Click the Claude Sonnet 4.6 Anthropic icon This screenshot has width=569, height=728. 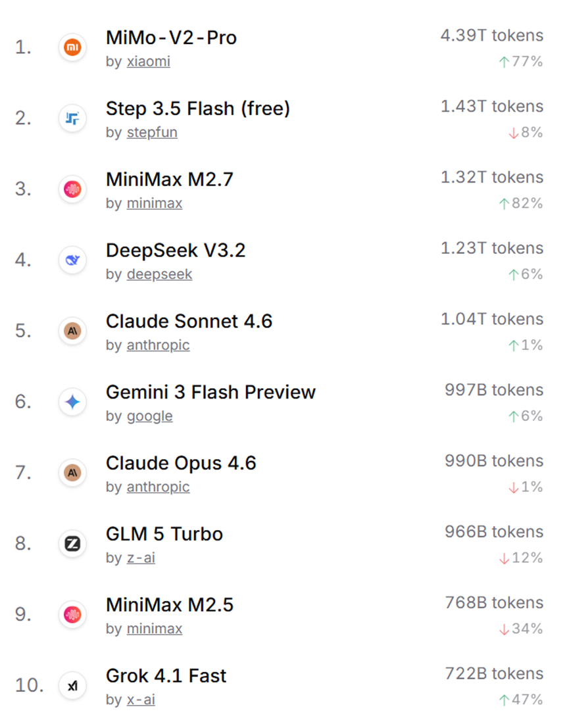point(72,331)
